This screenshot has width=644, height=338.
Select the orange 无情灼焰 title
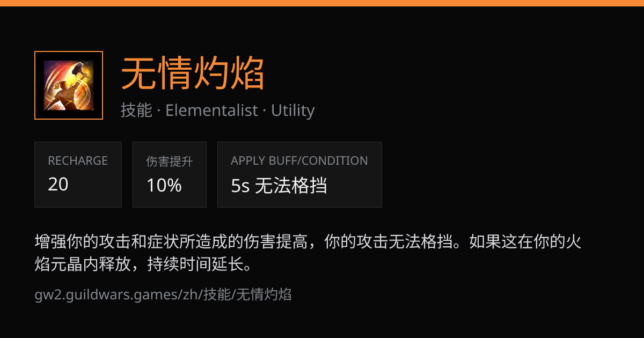[193, 74]
